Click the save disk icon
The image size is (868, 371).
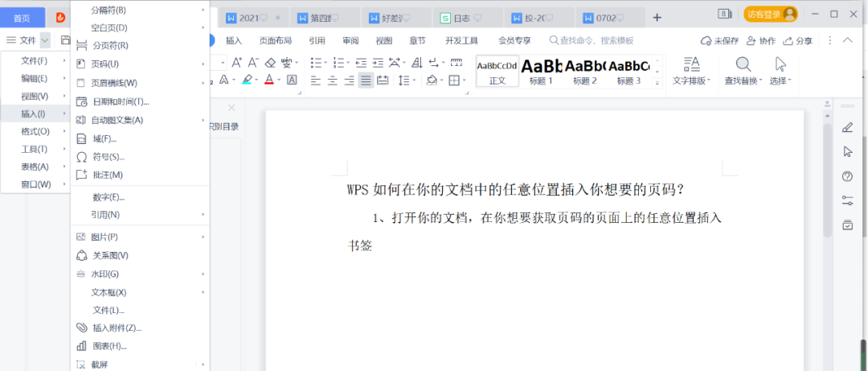[x=65, y=40]
